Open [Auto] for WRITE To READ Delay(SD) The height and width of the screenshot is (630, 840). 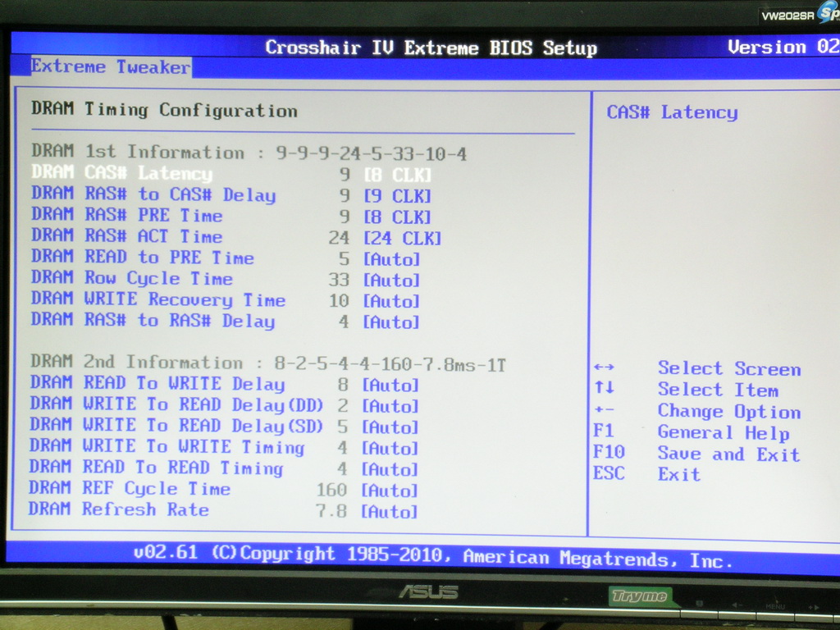(x=390, y=427)
